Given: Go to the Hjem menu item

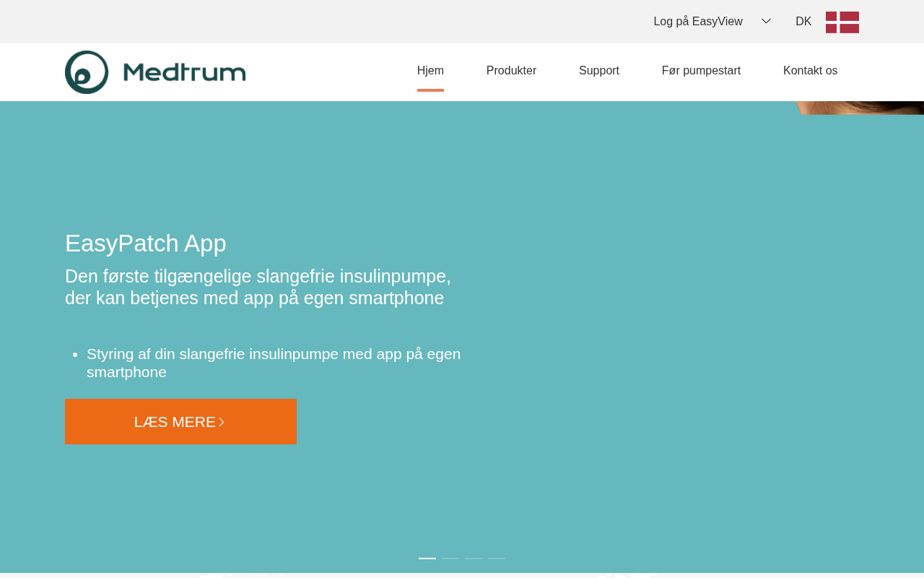Looking at the screenshot, I should 430,71.
